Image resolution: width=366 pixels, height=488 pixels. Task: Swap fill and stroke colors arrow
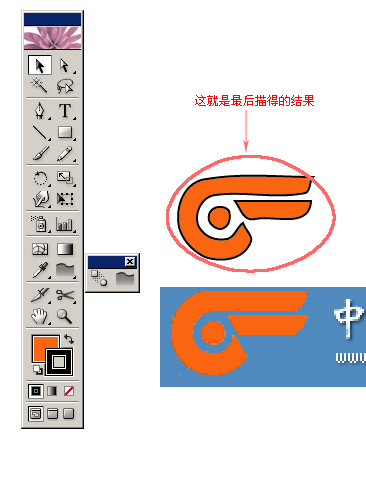pos(69,339)
